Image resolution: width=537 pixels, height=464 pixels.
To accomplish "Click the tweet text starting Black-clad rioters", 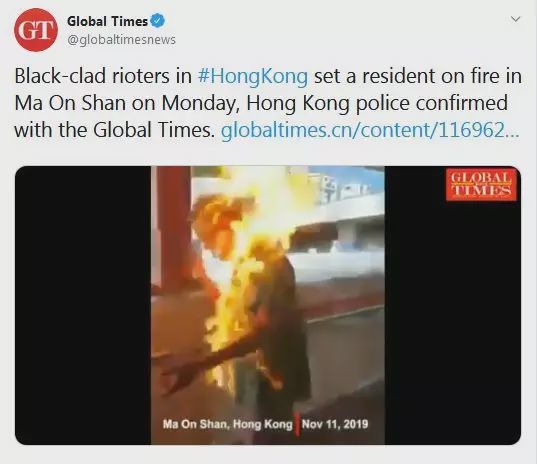I will 267,103.
